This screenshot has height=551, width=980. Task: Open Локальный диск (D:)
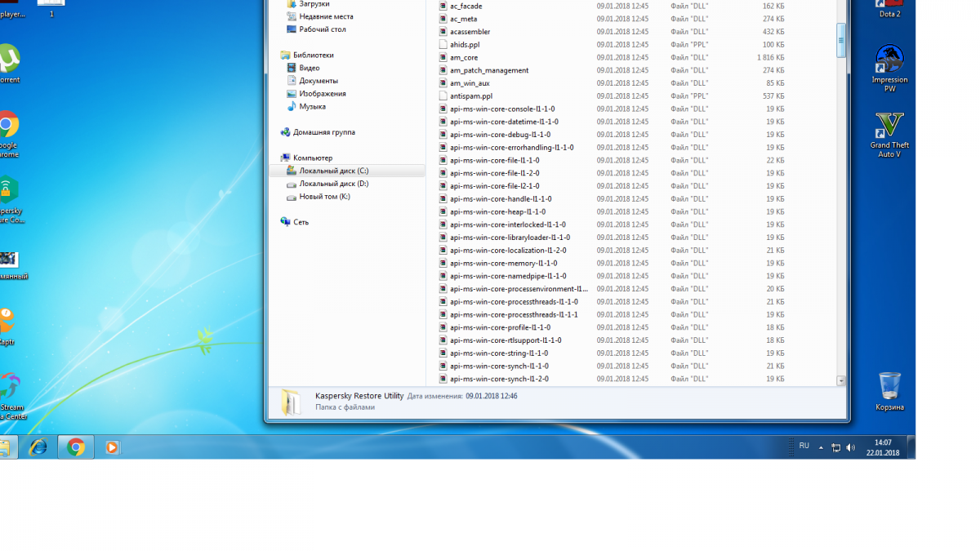333,184
